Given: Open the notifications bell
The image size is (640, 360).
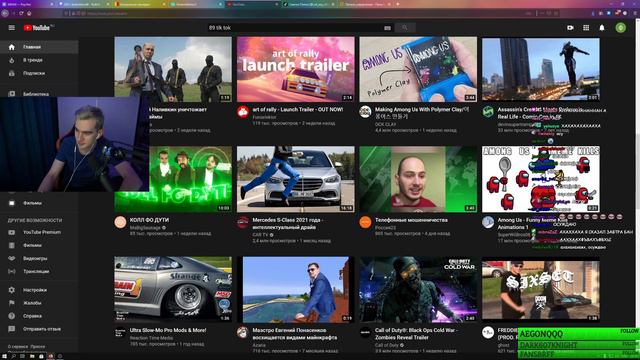Looking at the screenshot, I should 602,28.
